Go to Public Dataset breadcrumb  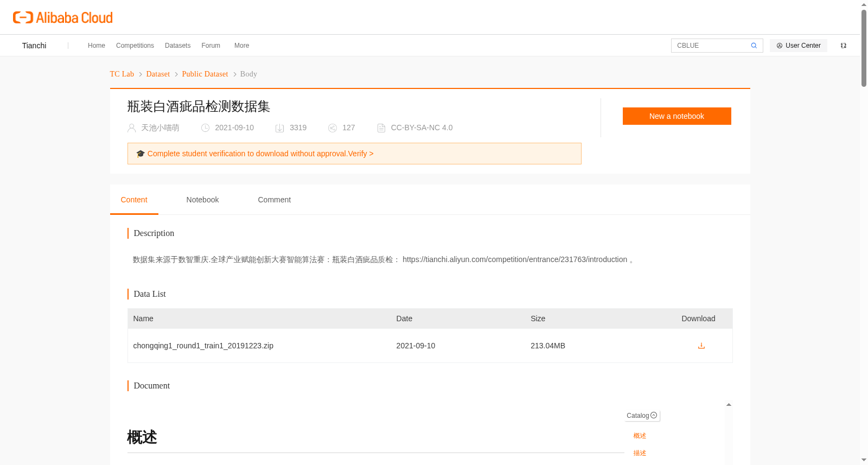205,74
